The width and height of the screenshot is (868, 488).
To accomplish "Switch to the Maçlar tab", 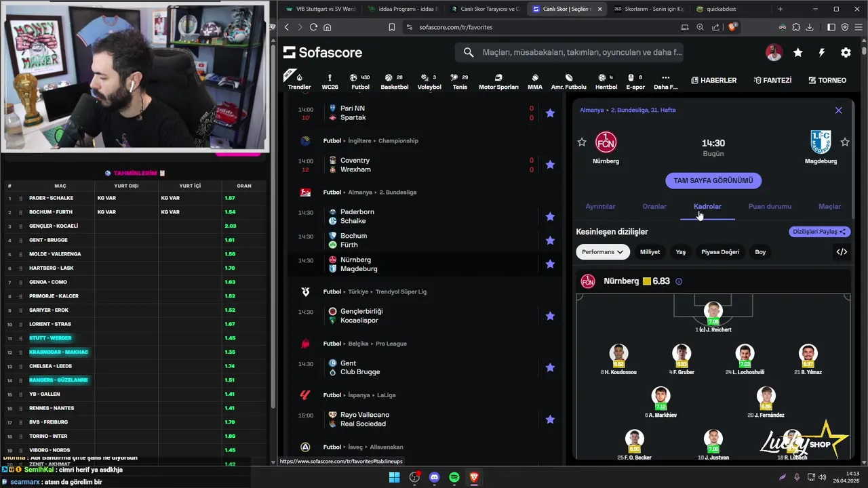I will [x=829, y=206].
